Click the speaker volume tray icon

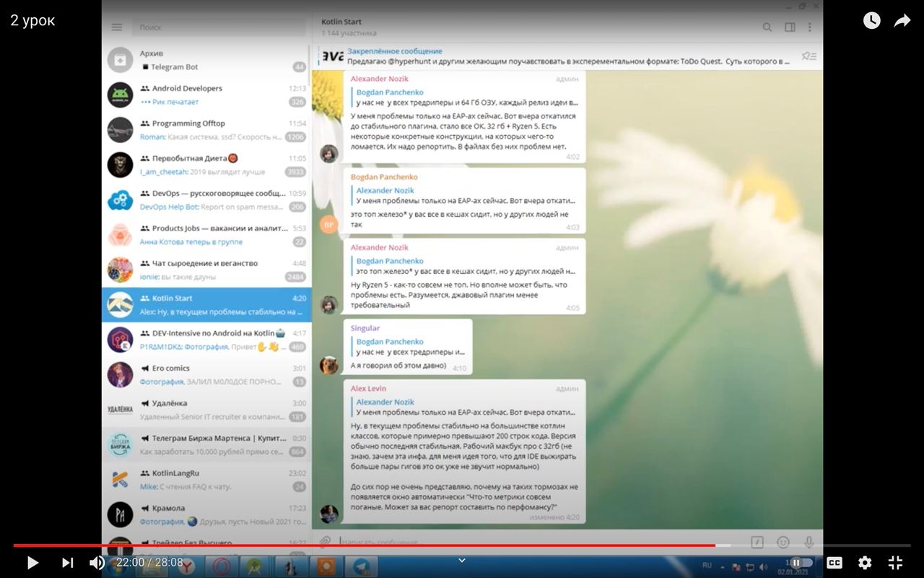pyautogui.click(x=764, y=567)
